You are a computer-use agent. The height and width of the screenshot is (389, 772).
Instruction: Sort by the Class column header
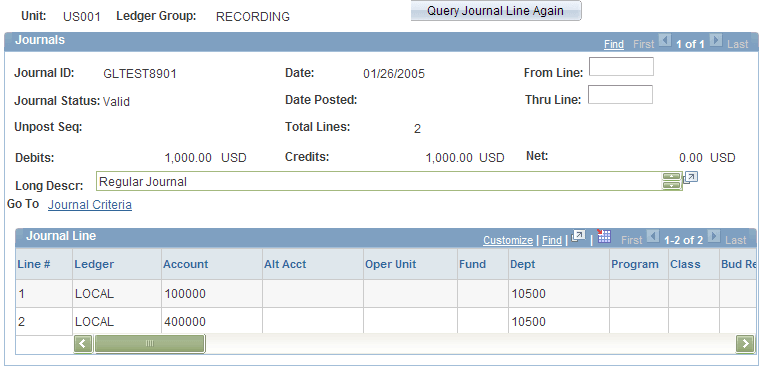[x=685, y=264]
